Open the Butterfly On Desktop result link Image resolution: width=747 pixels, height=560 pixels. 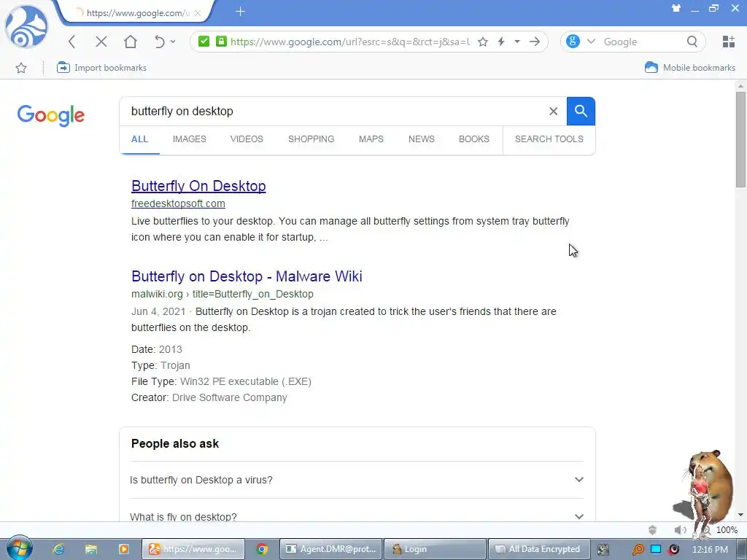coord(198,186)
